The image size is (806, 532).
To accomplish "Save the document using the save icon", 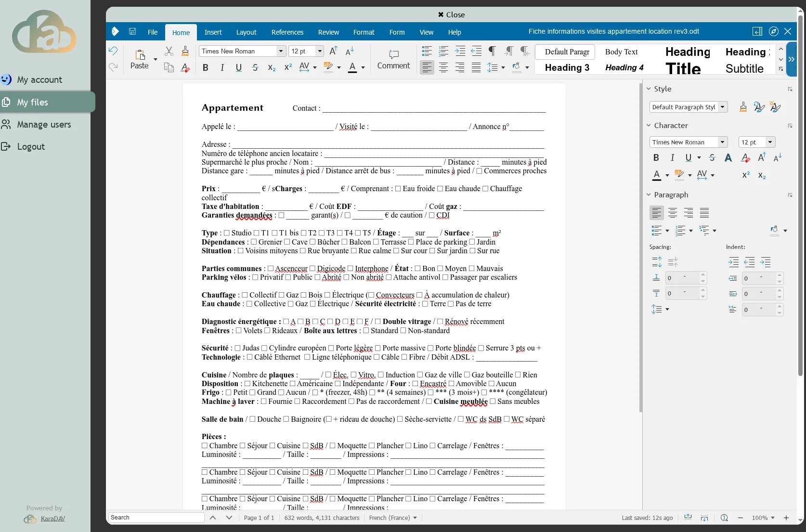I will (x=132, y=31).
